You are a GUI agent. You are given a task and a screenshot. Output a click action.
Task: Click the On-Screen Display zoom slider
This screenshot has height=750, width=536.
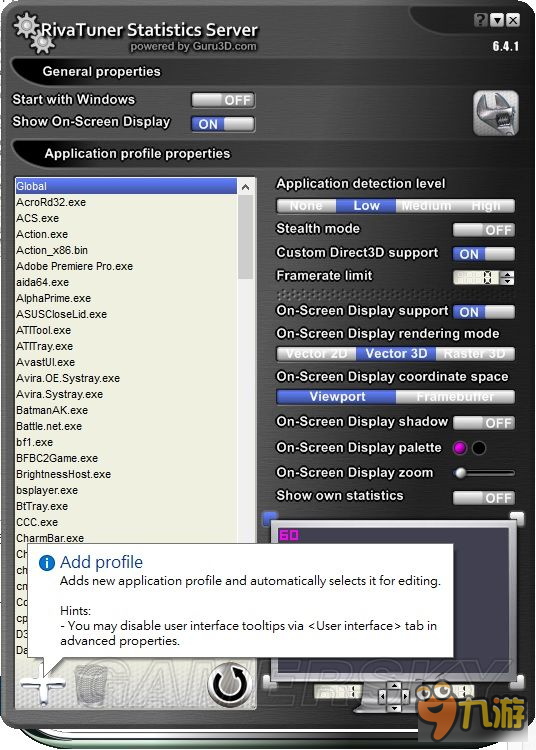pos(484,473)
